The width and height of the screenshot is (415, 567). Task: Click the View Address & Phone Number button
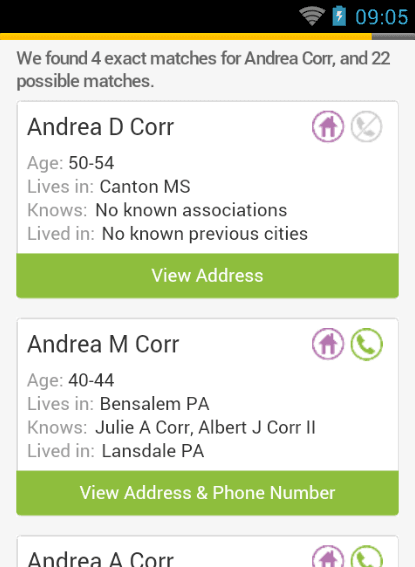coord(208,493)
